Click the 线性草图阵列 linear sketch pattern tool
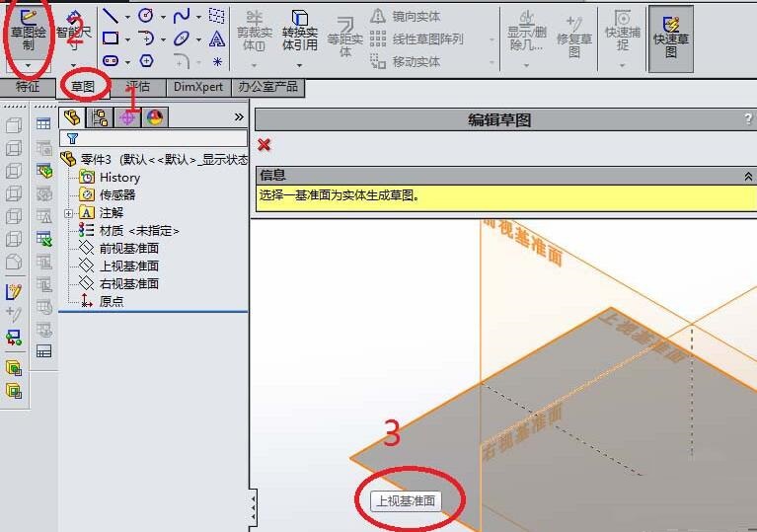The width and height of the screenshot is (757, 532). (x=417, y=38)
